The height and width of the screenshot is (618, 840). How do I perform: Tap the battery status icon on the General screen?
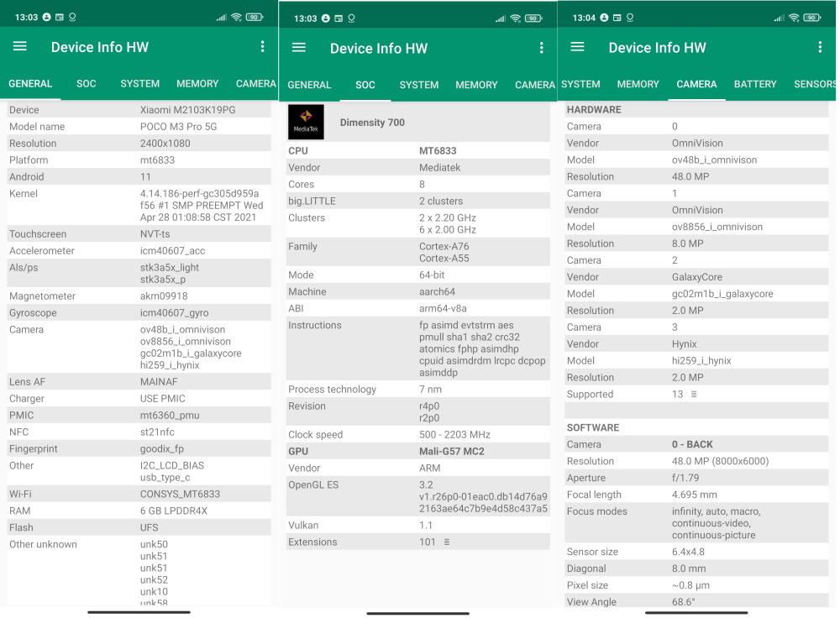(255, 17)
